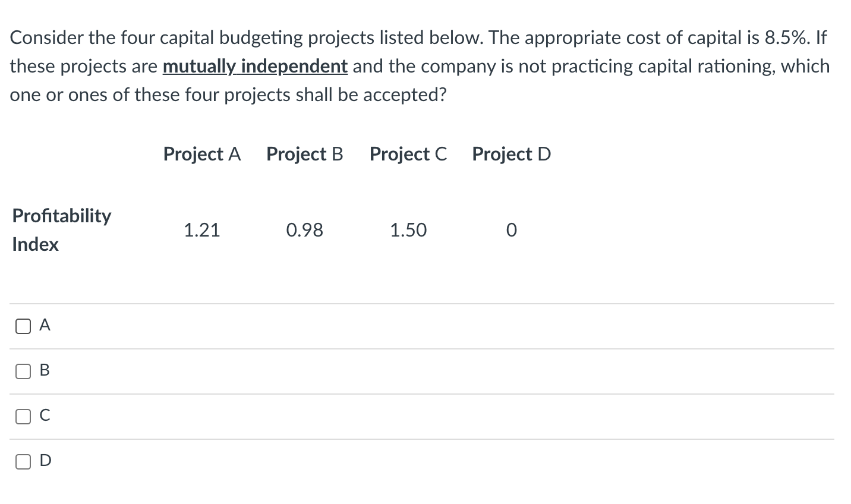851x504 pixels.
Task: Select the answer option labeled B
Action: (44, 370)
